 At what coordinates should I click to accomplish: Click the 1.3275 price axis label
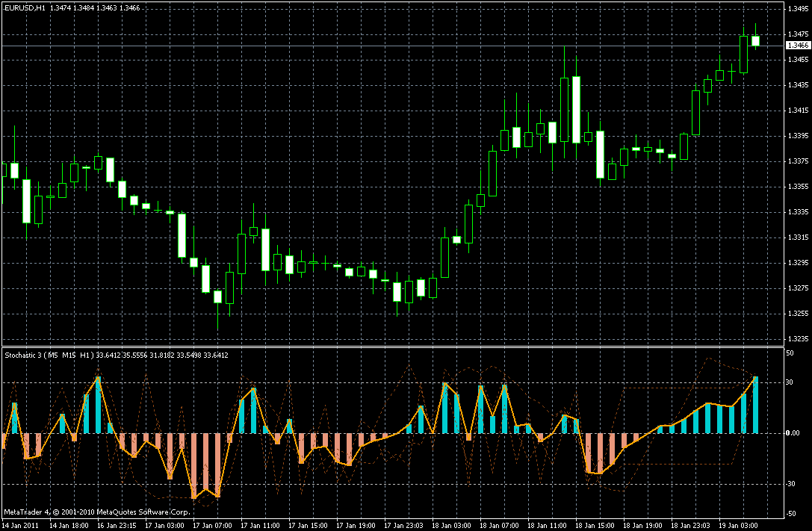(x=798, y=288)
